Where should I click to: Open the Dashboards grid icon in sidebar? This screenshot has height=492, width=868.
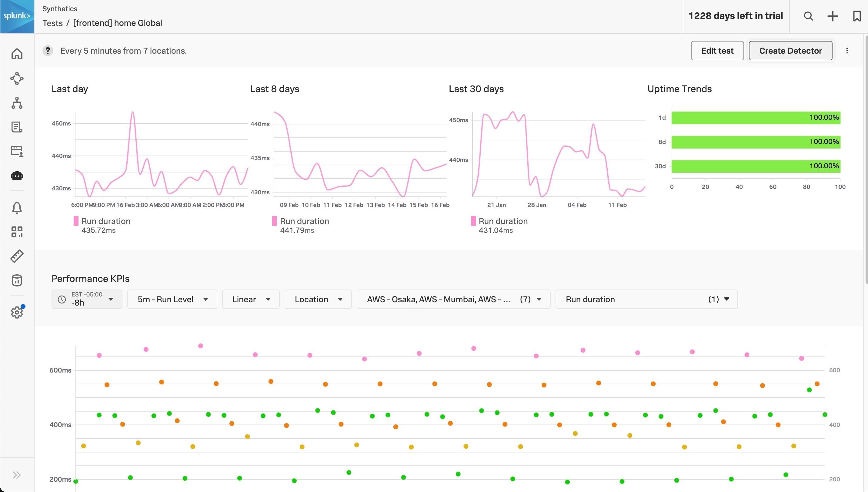pyautogui.click(x=17, y=232)
